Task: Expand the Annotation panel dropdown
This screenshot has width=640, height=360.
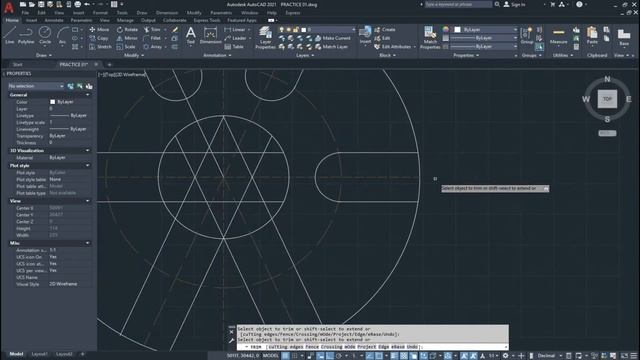Action: click(x=217, y=55)
